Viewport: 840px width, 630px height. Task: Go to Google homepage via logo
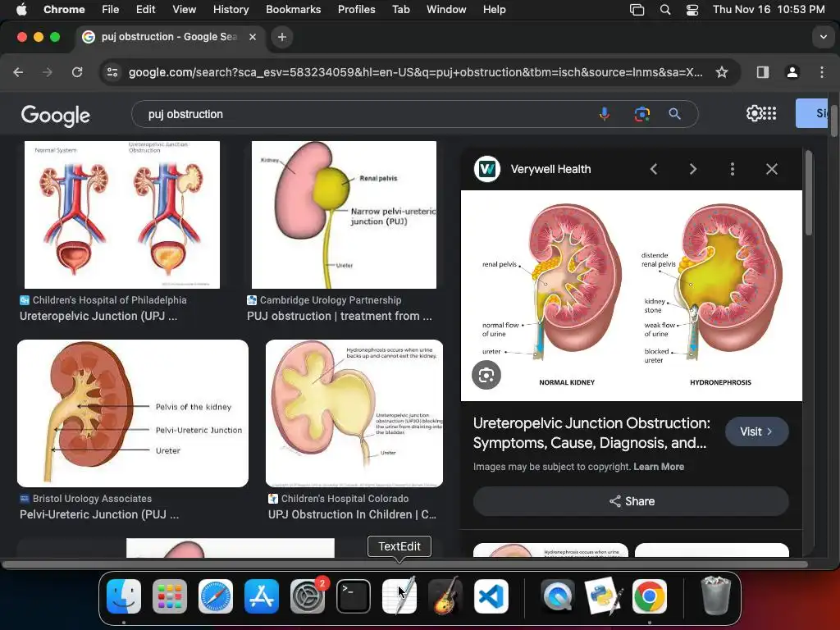56,116
